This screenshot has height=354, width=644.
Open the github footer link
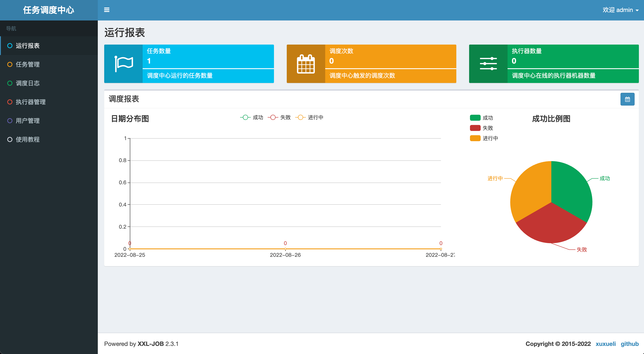[629, 344]
